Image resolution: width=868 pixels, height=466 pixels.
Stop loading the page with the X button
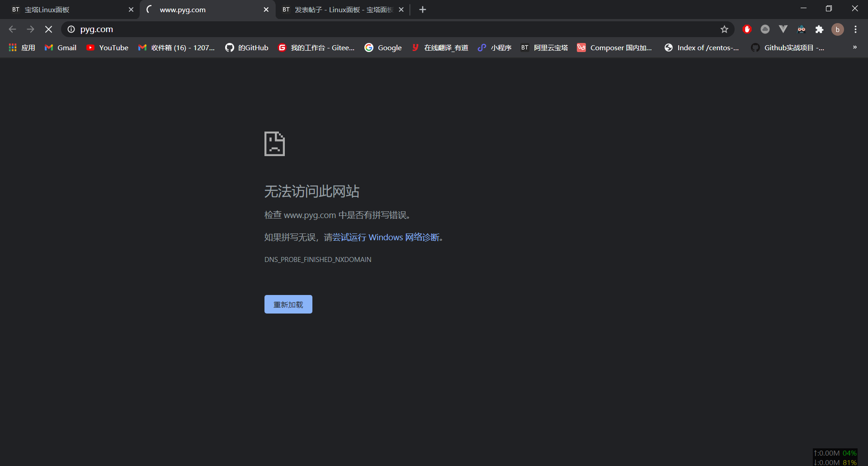48,29
